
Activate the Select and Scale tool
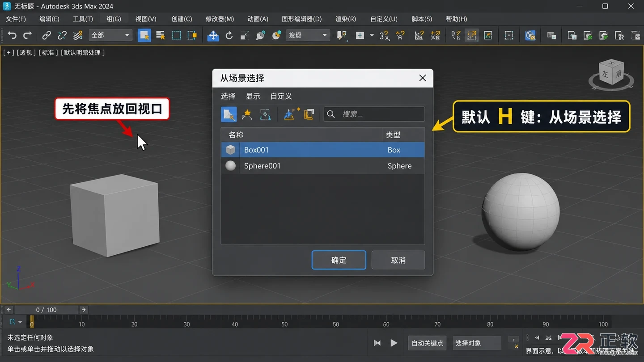coord(245,35)
